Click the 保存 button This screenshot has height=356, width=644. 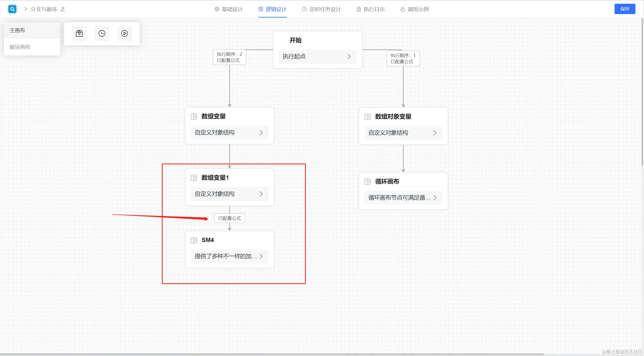[x=625, y=9]
